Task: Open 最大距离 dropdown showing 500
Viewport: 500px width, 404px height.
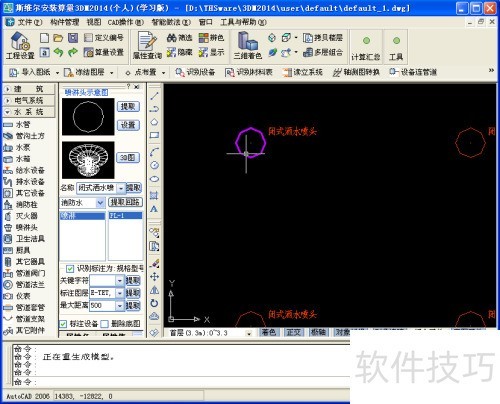Action: 120,305
